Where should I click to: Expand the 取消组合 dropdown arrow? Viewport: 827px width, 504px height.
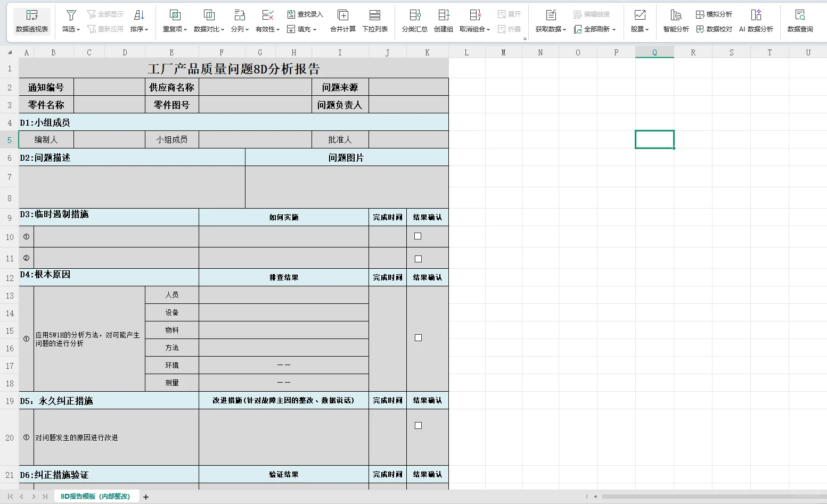pyautogui.click(x=488, y=30)
